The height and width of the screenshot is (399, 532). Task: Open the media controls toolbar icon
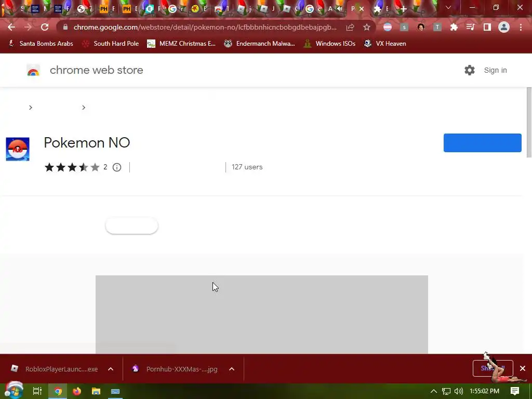tap(471, 27)
